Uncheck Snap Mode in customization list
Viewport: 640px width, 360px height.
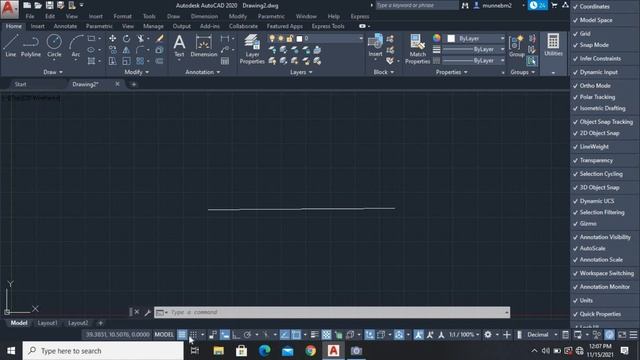coord(605,45)
